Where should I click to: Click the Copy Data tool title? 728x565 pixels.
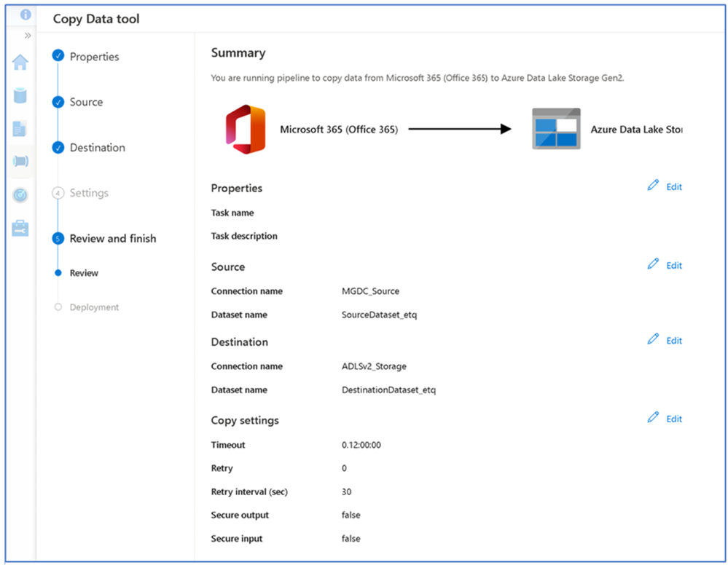pyautogui.click(x=96, y=18)
